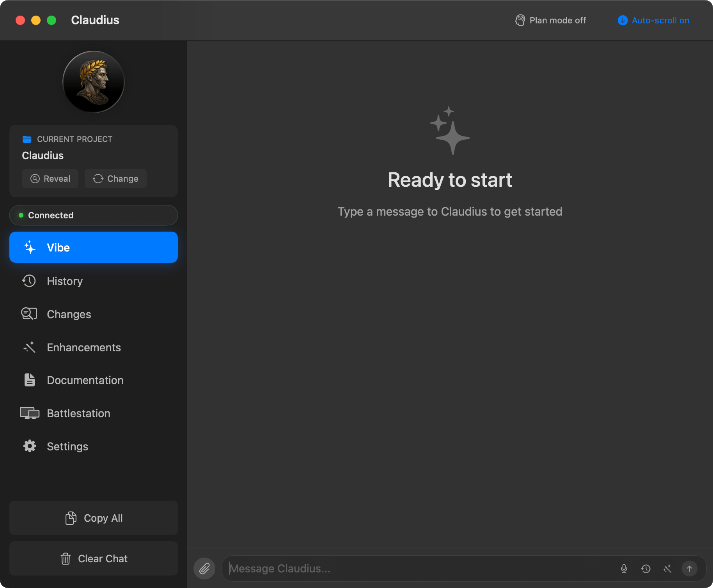Toggle Plan mode off
Image resolution: width=713 pixels, height=588 pixels.
(550, 20)
